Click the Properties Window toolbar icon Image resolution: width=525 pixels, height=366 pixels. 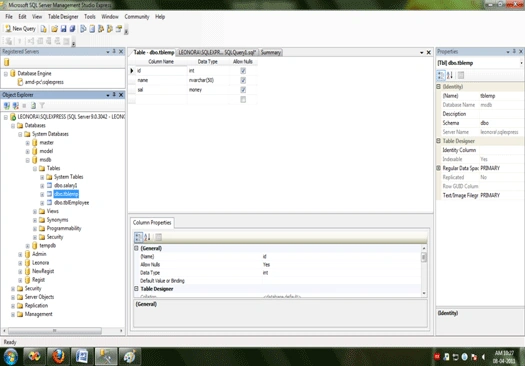[x=119, y=29]
